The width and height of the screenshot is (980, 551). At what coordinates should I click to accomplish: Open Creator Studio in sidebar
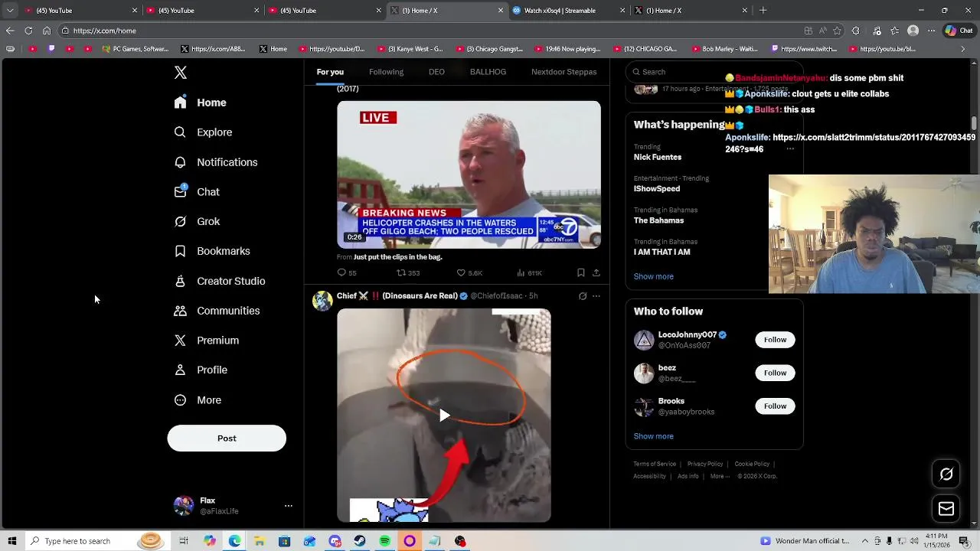click(x=220, y=281)
